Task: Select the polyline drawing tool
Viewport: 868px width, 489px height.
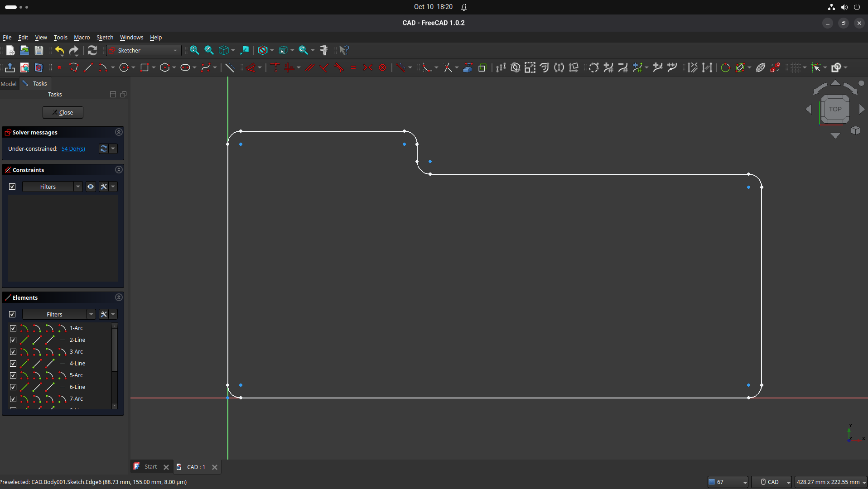Action: [74, 67]
